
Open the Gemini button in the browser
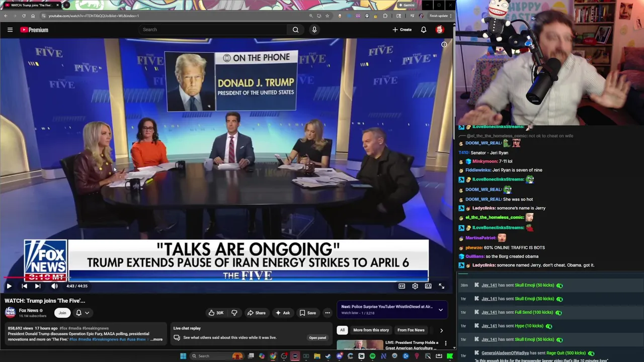(406, 5)
